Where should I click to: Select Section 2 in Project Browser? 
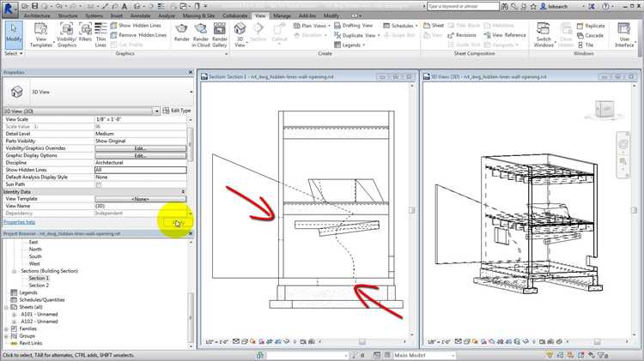click(x=39, y=285)
